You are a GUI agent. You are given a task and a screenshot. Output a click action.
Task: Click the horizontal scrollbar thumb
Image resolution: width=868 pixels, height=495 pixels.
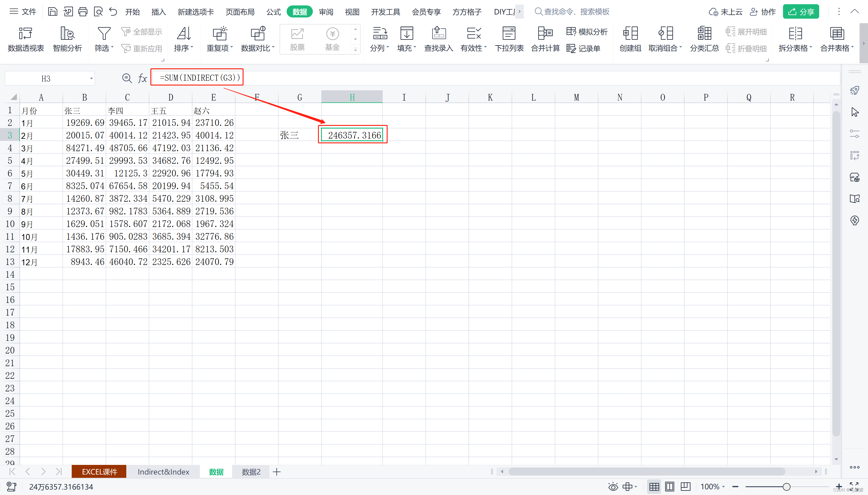[646, 472]
